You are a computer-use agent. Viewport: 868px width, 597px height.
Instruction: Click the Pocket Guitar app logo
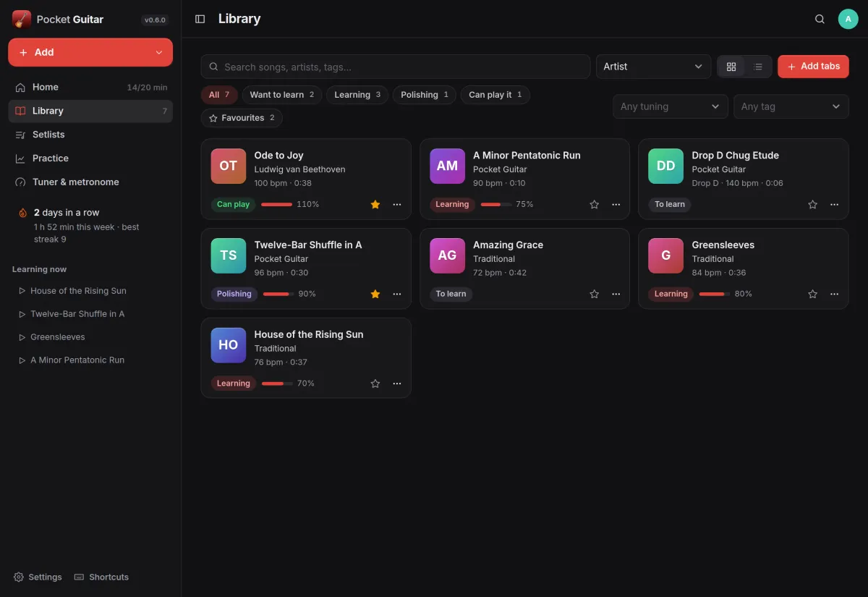22,20
